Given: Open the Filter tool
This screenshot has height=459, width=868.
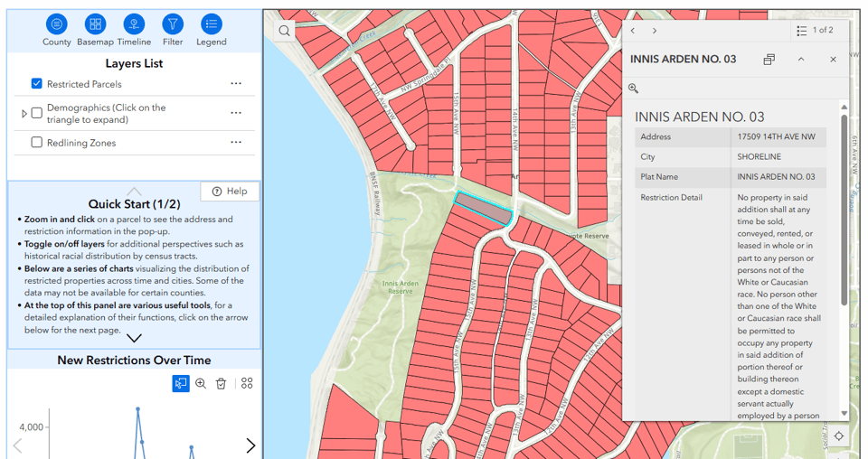Looking at the screenshot, I should (x=173, y=24).
